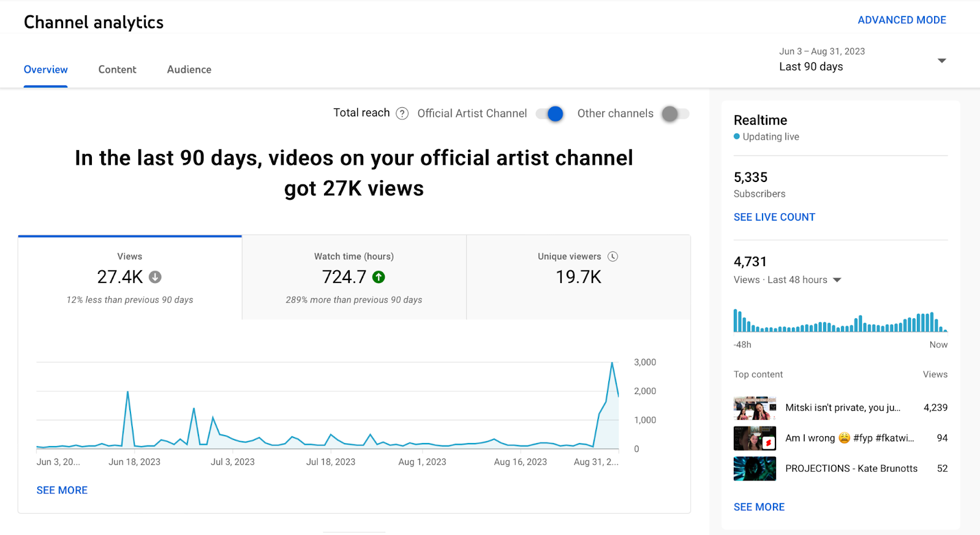980x535 pixels.
Task: Open the Am I wrong video thumbnail
Action: pyautogui.click(x=755, y=438)
